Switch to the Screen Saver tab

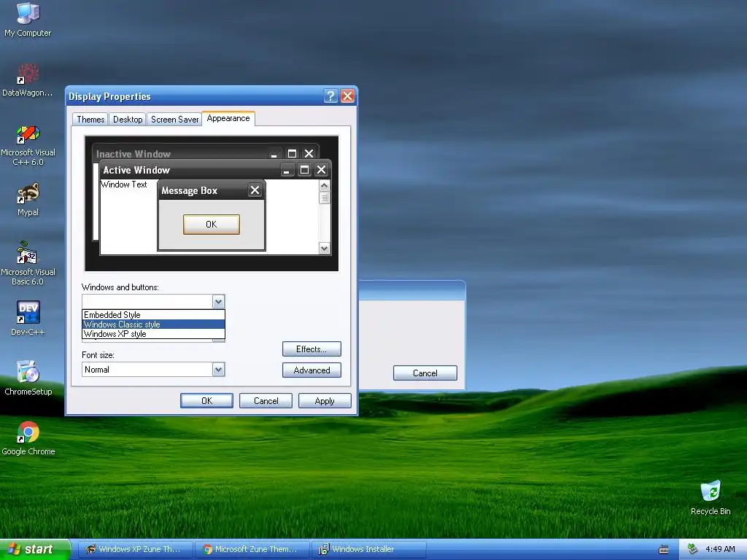pos(174,120)
